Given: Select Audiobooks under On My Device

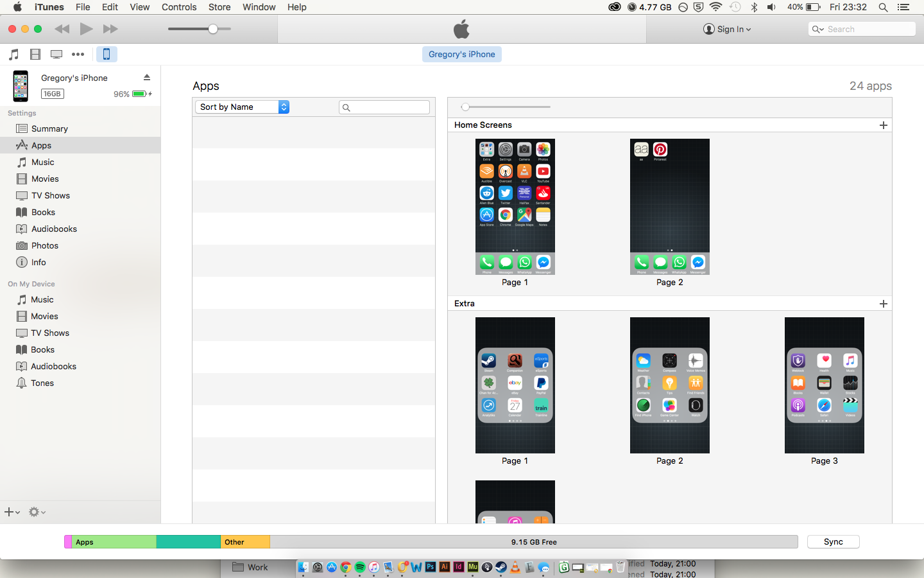Looking at the screenshot, I should tap(80, 366).
